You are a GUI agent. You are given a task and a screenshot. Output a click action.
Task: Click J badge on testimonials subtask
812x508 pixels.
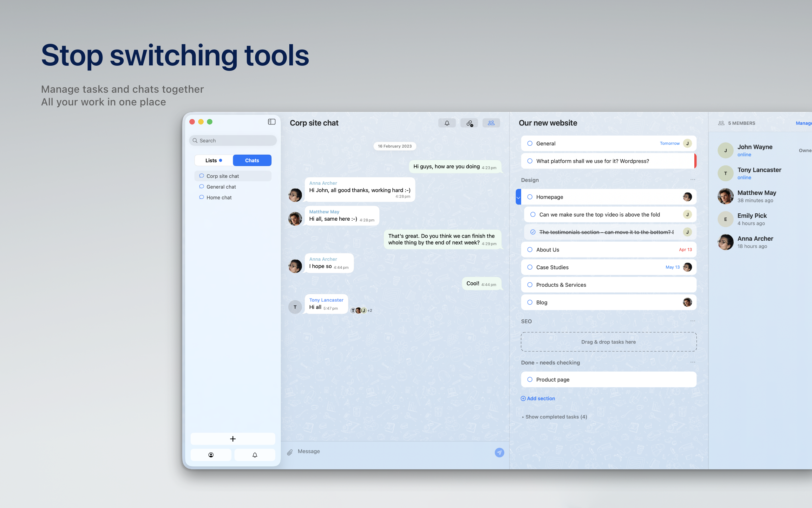(x=687, y=232)
